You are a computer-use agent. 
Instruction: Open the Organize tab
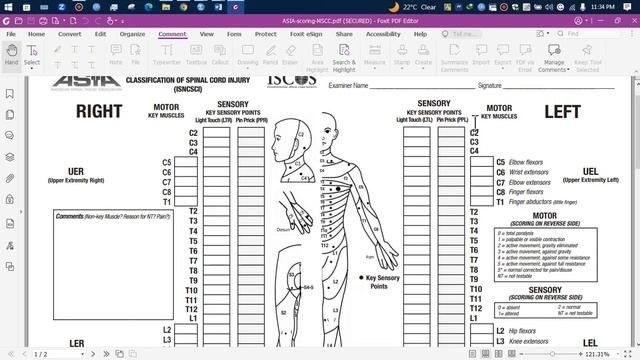tap(132, 34)
